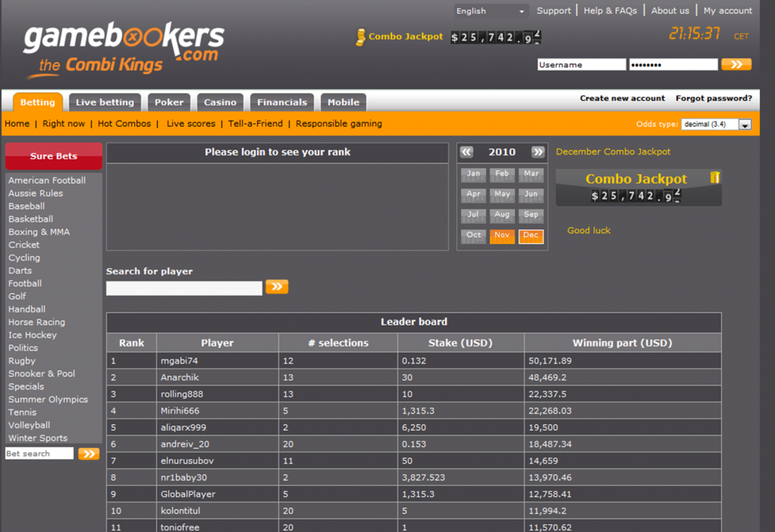Open Horse Racing category
Screen dimensions: 775x532
[x=36, y=322]
